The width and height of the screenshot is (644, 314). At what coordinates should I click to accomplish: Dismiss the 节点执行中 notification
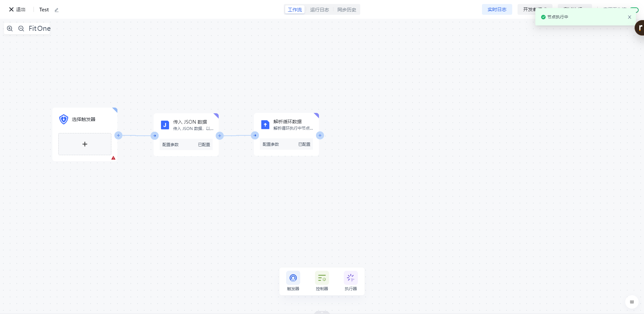pos(629,17)
